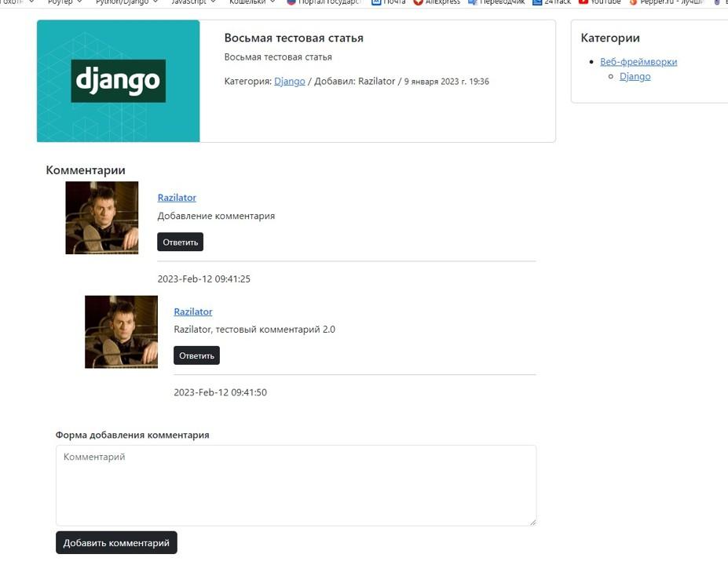Click the timestamp 2023-Feb-12 09:41:25

pyautogui.click(x=204, y=279)
